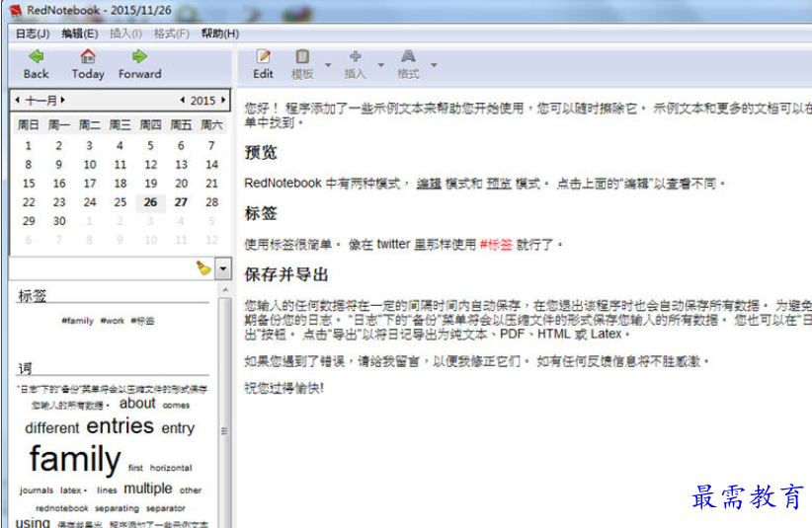Click the word 'horizontal' in word cloud
Screen dimensions: 812x528
(x=171, y=468)
